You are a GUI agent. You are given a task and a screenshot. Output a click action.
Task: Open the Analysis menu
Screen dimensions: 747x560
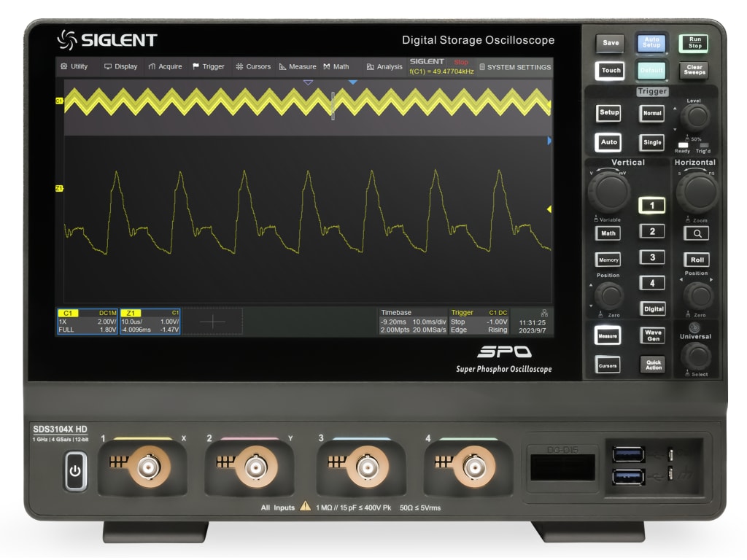coord(382,66)
